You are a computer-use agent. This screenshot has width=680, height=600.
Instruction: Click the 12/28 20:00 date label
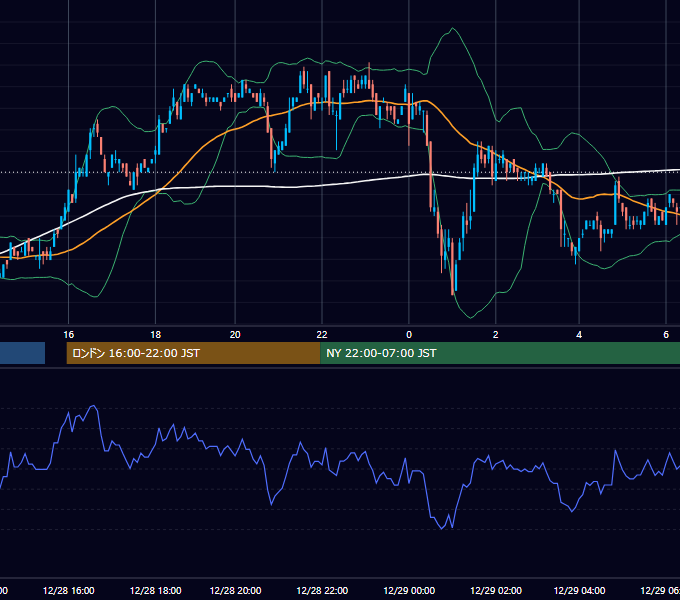click(x=235, y=590)
